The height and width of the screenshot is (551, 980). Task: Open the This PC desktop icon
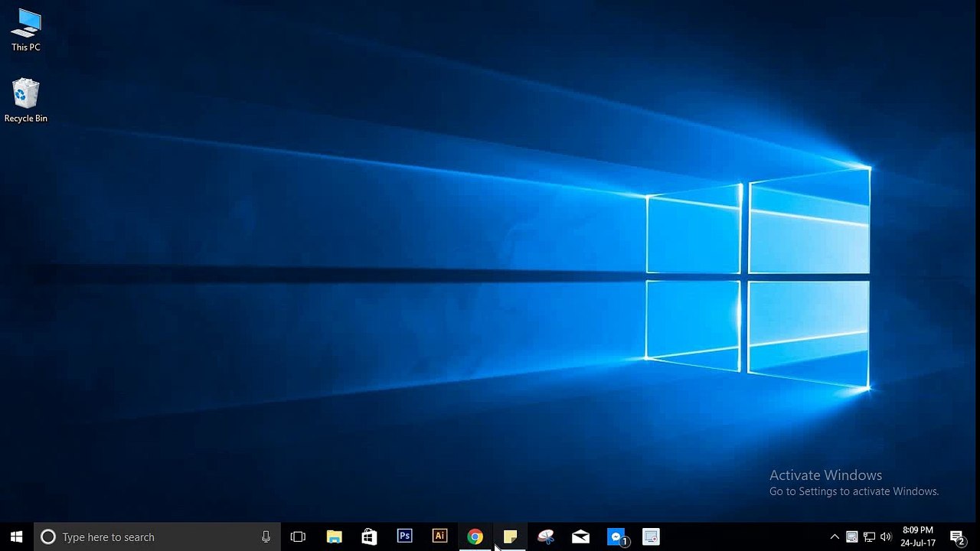[25, 31]
